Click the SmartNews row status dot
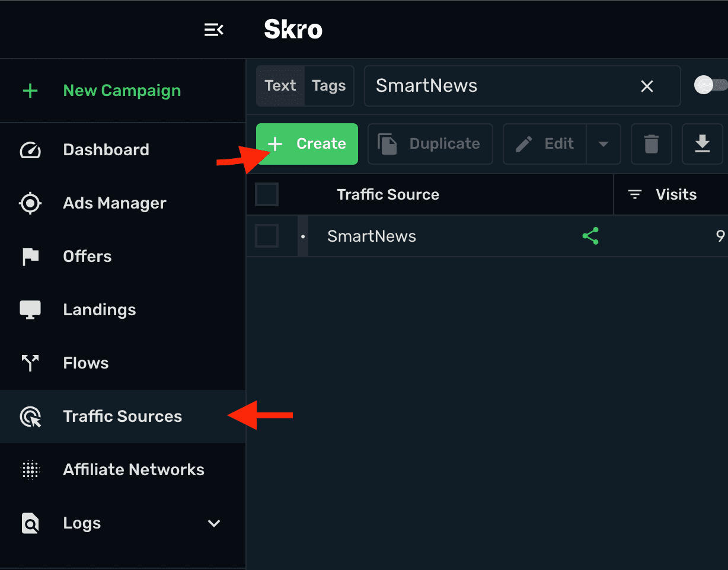Image resolution: width=728 pixels, height=570 pixels. click(303, 236)
